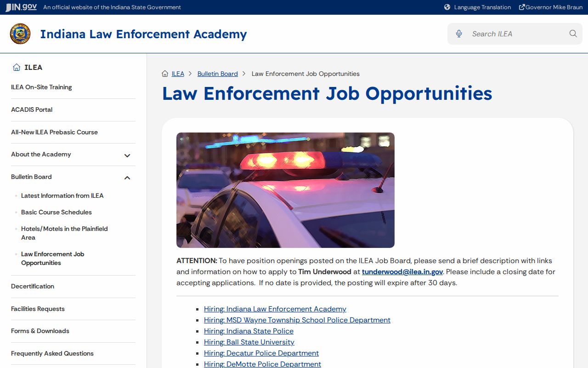588x368 pixels.
Task: Click the Search ILEA input field
Action: pyautogui.click(x=515, y=34)
